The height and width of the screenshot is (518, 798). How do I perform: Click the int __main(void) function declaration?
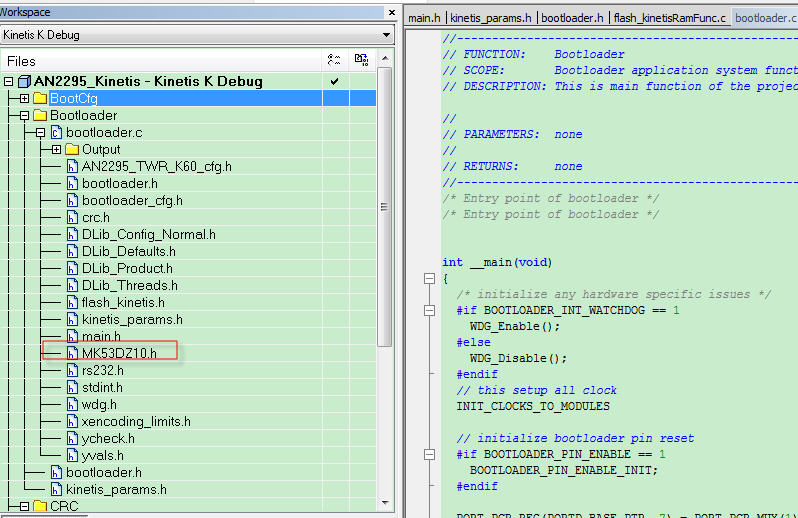[497, 263]
